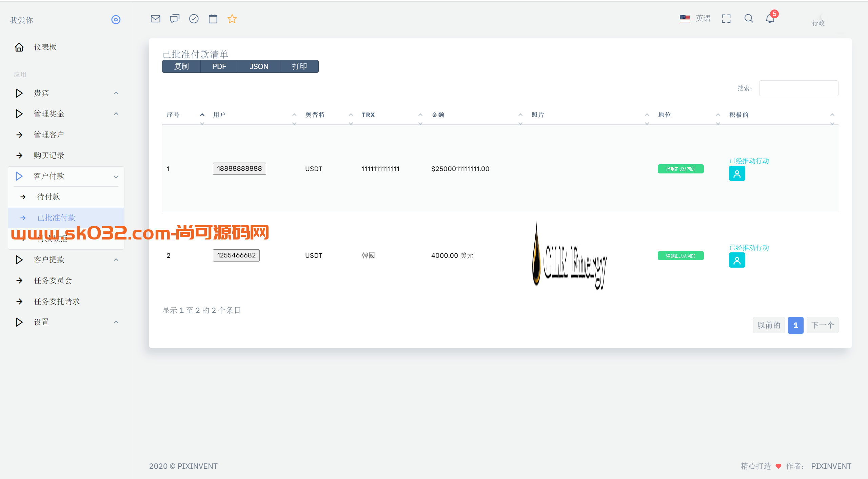Click user action icon for row 18888888888
This screenshot has height=479, width=868.
tap(737, 173)
